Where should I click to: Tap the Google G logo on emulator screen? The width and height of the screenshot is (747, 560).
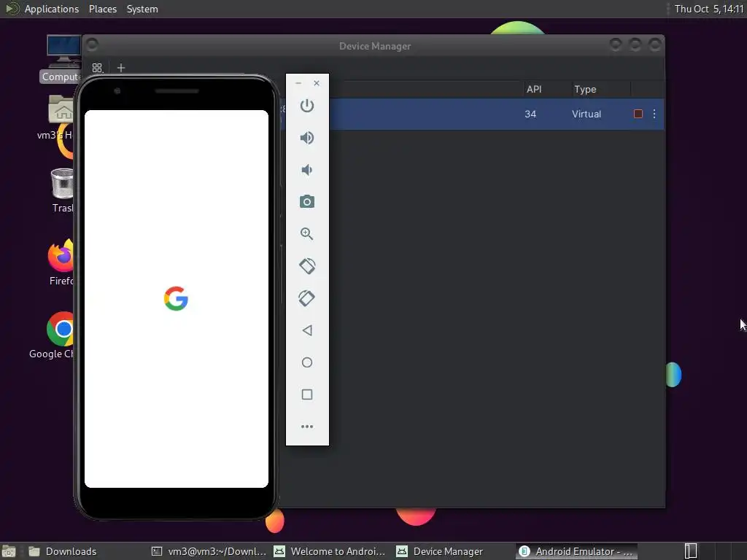[176, 298]
